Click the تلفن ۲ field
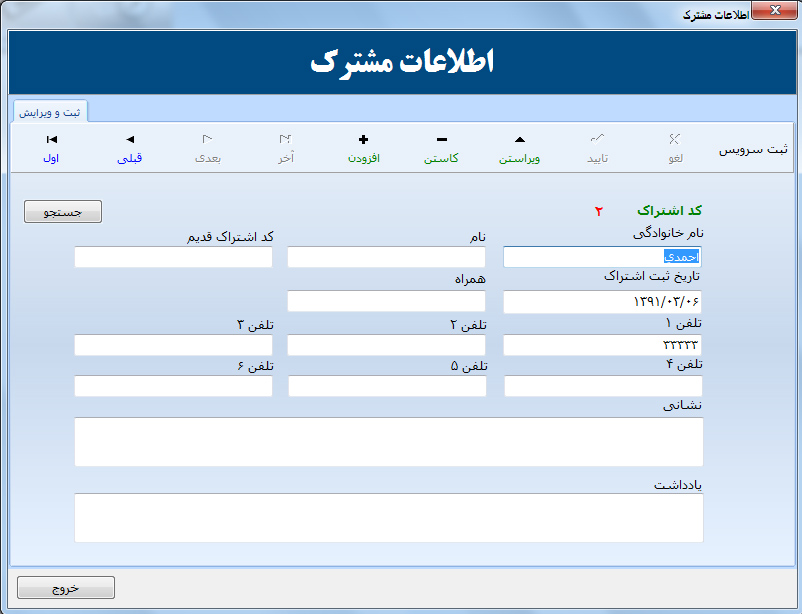 [386, 345]
